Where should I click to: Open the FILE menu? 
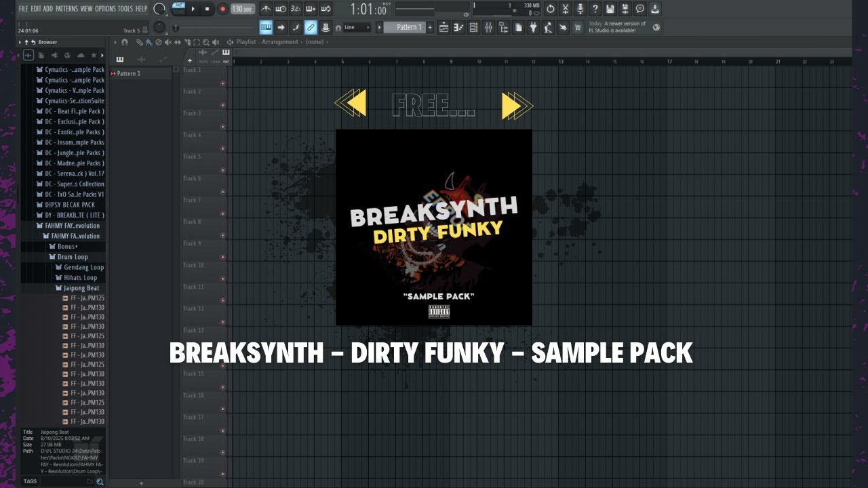[23, 9]
